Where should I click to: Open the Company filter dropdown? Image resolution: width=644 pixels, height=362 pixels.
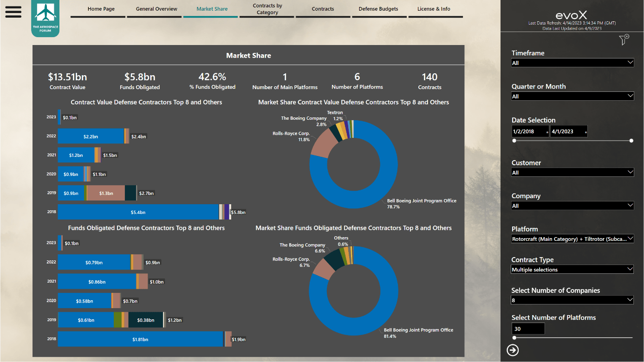572,206
